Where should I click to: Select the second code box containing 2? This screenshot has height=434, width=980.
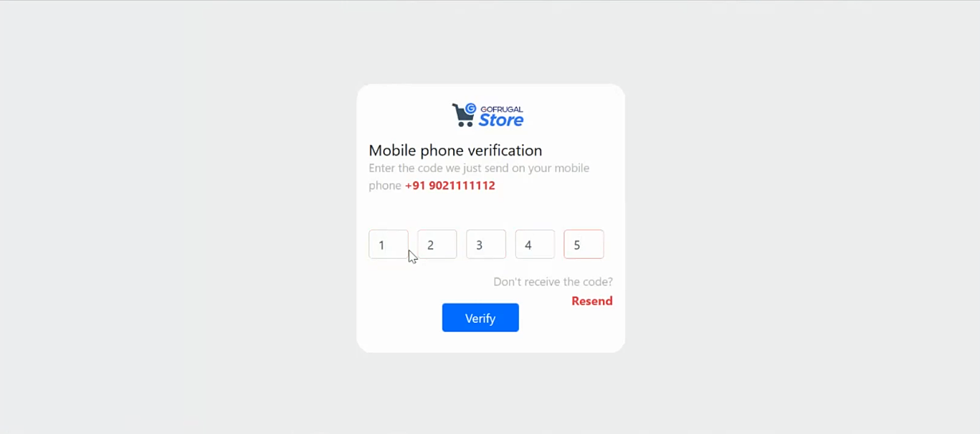(437, 244)
